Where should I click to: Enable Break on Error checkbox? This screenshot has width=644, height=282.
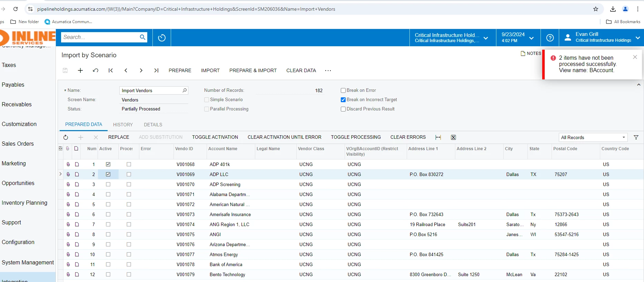[343, 90]
